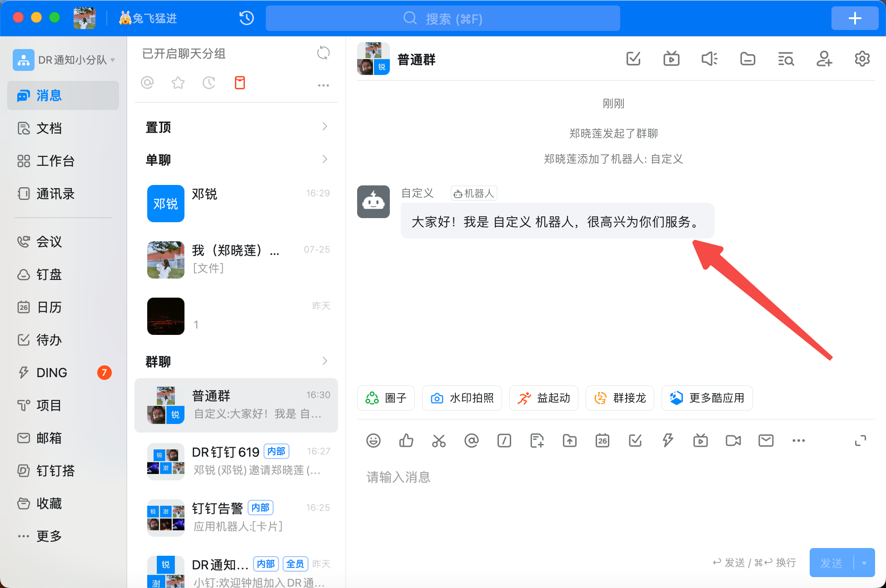Click the mail envelope icon in input toolbar

tap(766, 440)
